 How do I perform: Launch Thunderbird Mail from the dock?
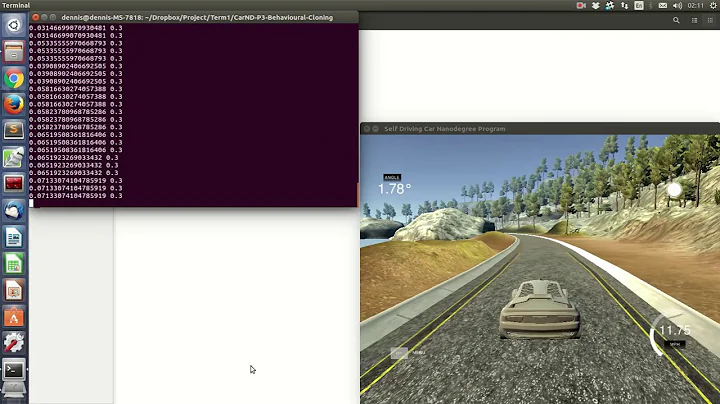(x=14, y=210)
